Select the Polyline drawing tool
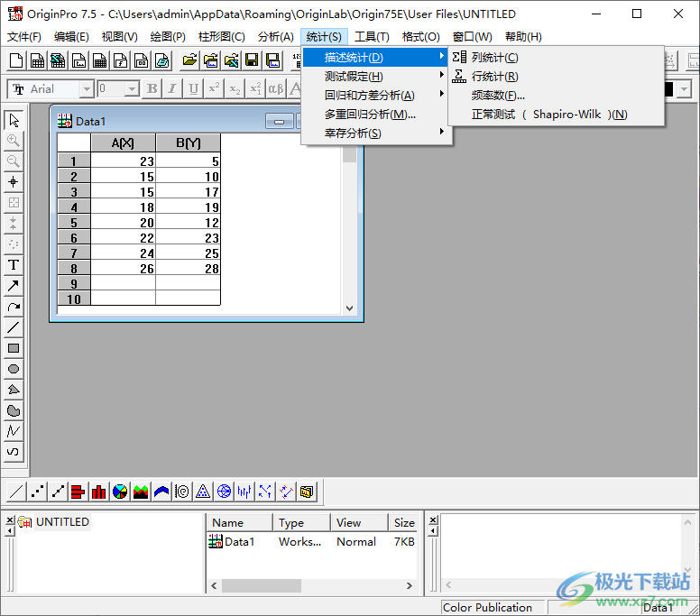The image size is (700, 616). [14, 431]
